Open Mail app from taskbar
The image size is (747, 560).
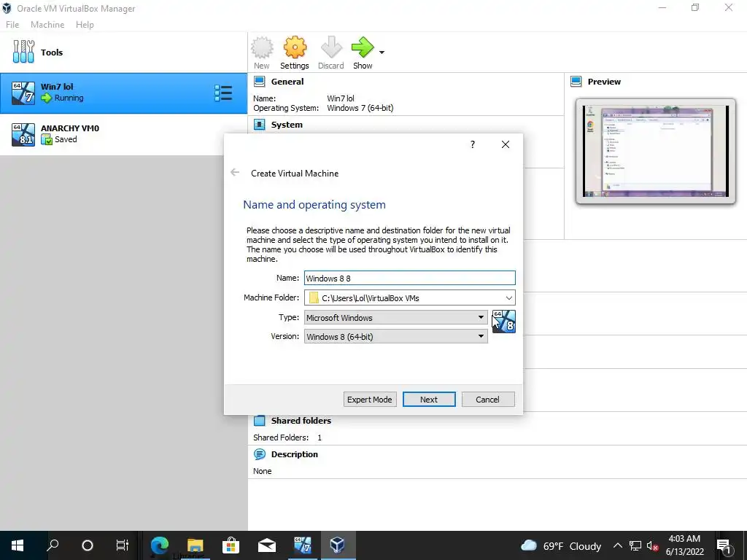pyautogui.click(x=267, y=545)
